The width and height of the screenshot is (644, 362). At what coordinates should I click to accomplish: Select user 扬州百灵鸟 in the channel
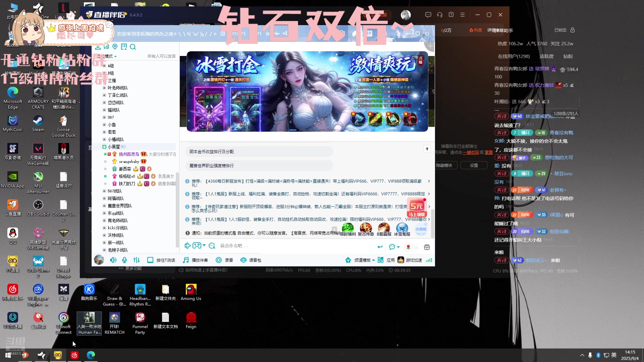(x=129, y=154)
